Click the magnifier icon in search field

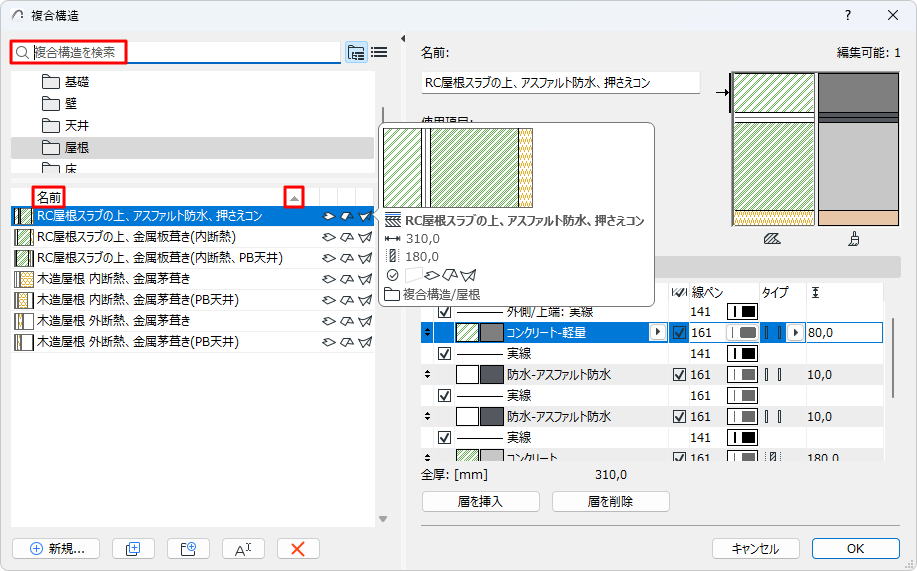22,53
